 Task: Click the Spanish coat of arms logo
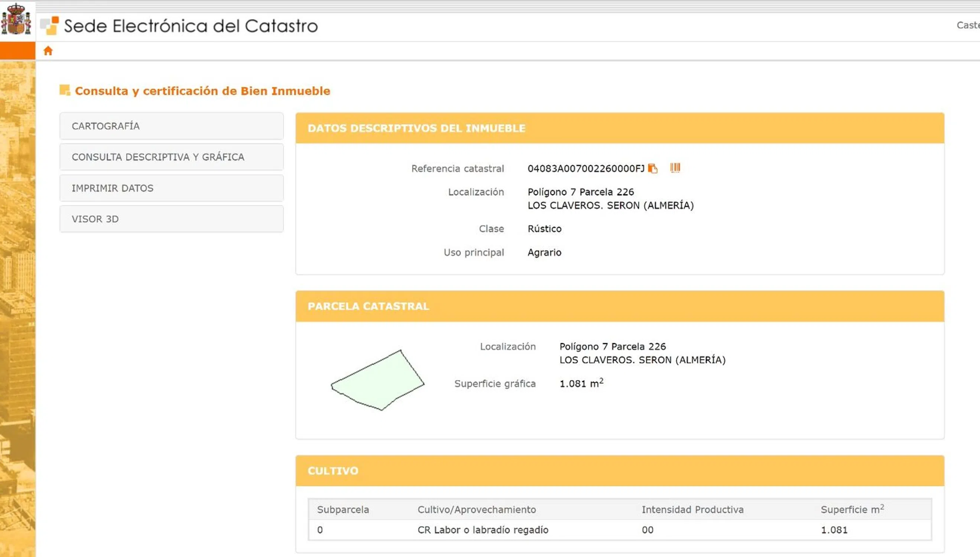pos(16,19)
